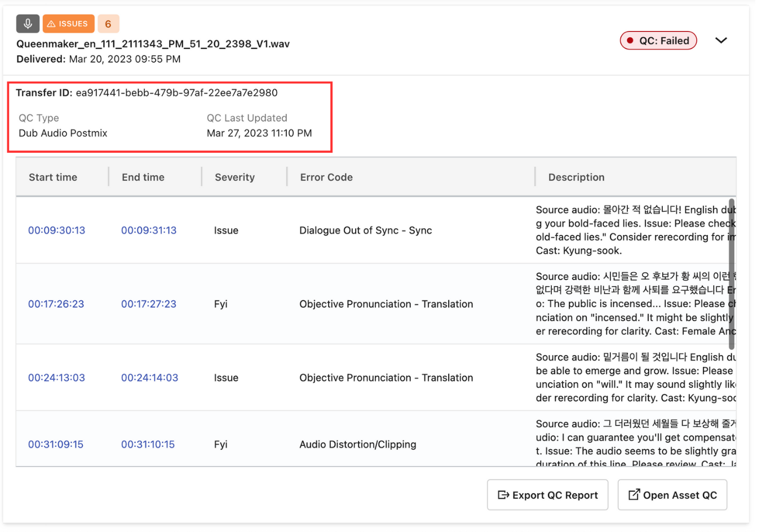Click the 'Dub Audio Postmix' QC type value

point(63,133)
